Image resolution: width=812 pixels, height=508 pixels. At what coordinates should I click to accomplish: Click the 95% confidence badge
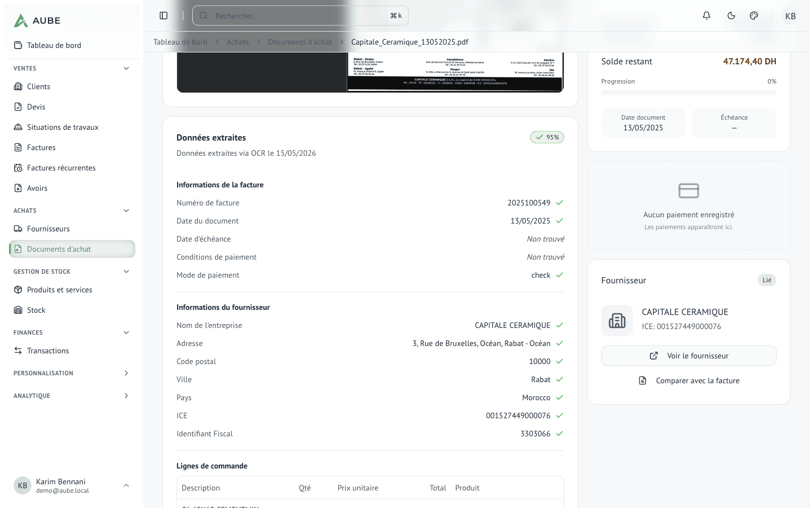click(x=547, y=137)
